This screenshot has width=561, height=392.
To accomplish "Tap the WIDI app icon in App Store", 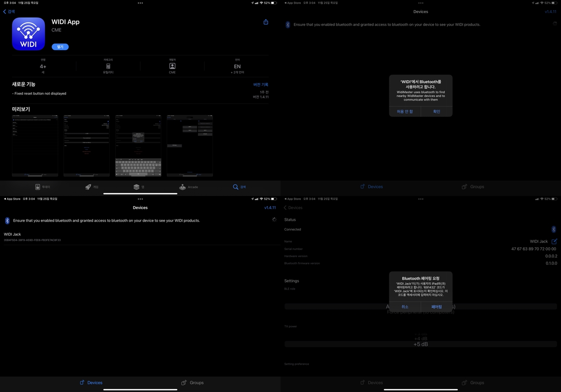I will 28,34.
